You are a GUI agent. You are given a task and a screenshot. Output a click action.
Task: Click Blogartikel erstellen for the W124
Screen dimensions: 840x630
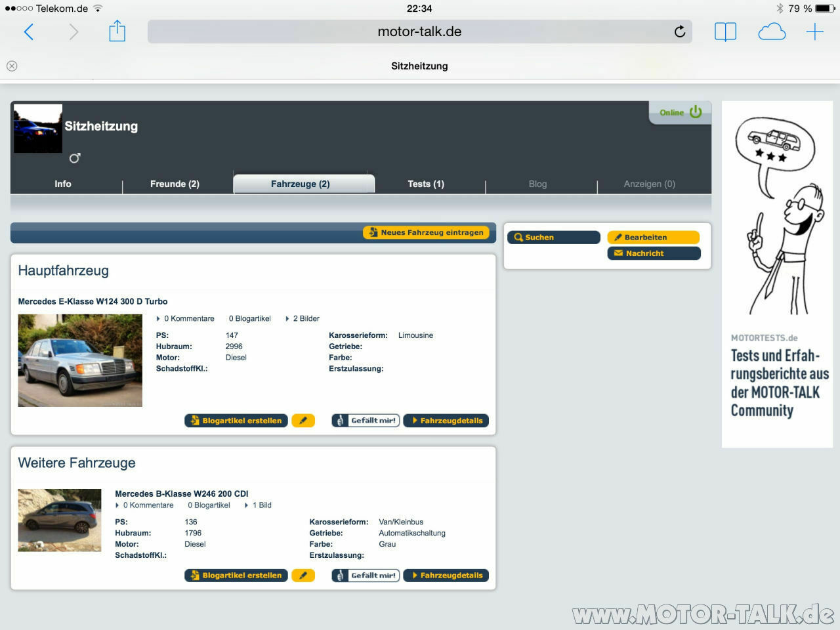[236, 421]
